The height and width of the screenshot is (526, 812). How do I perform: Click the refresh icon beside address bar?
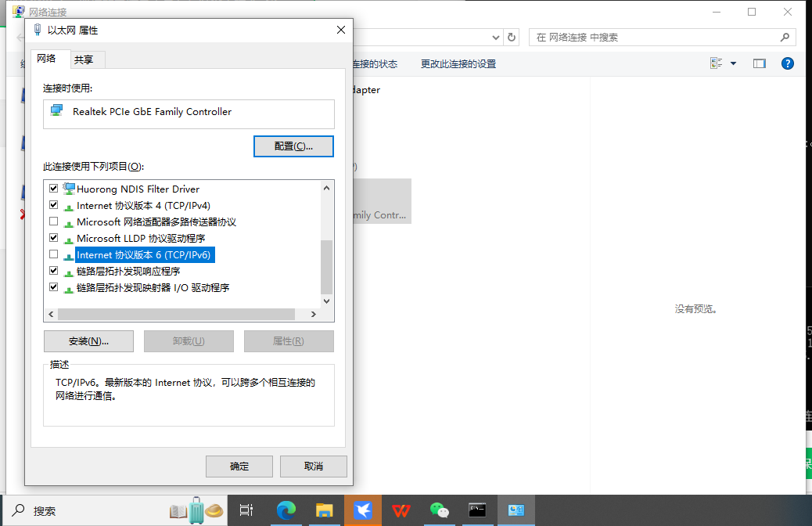(512, 38)
